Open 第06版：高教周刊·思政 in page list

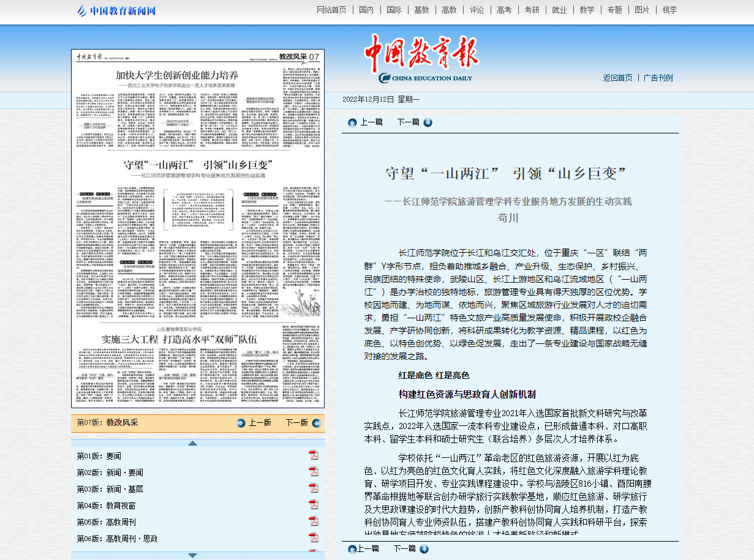click(117, 539)
